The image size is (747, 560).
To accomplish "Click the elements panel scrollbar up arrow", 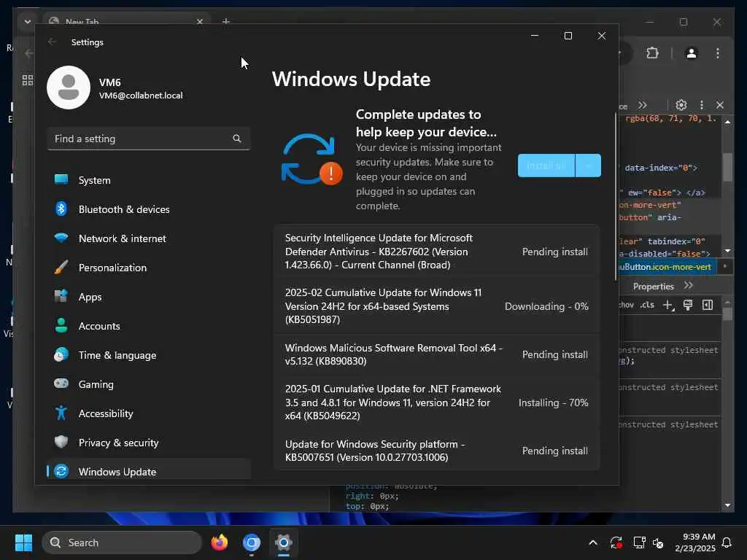I will [x=727, y=122].
